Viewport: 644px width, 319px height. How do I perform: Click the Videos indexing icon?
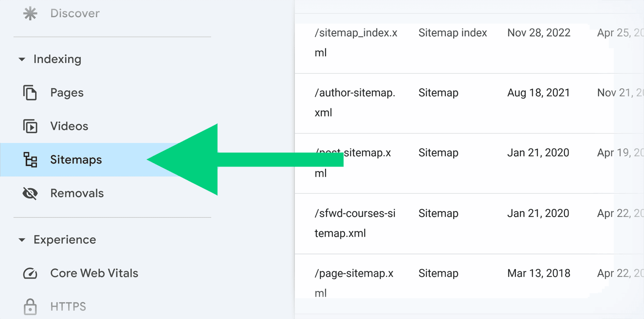pos(30,126)
